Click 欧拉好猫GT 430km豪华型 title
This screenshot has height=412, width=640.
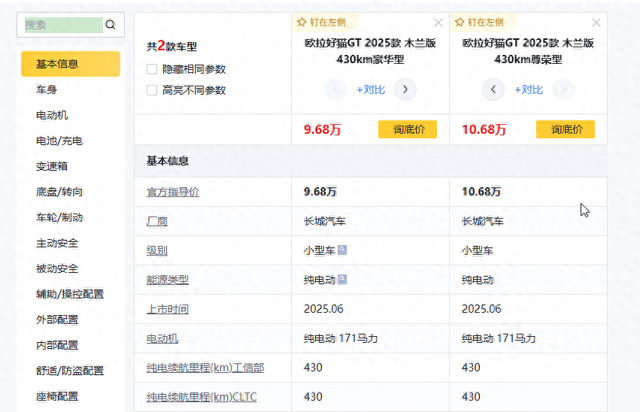point(370,51)
